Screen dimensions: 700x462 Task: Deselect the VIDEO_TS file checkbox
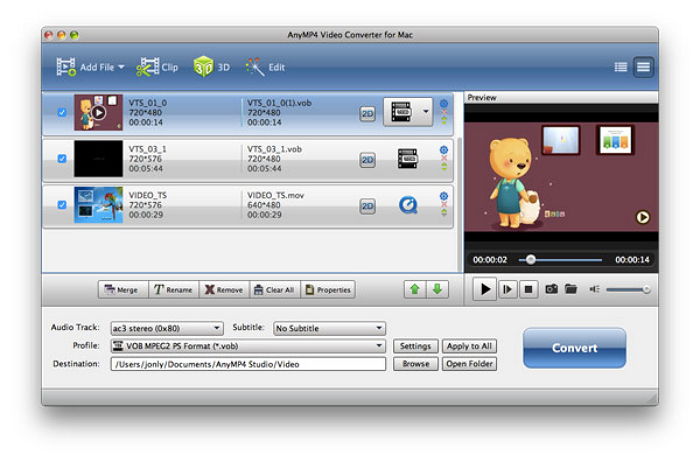click(x=62, y=205)
